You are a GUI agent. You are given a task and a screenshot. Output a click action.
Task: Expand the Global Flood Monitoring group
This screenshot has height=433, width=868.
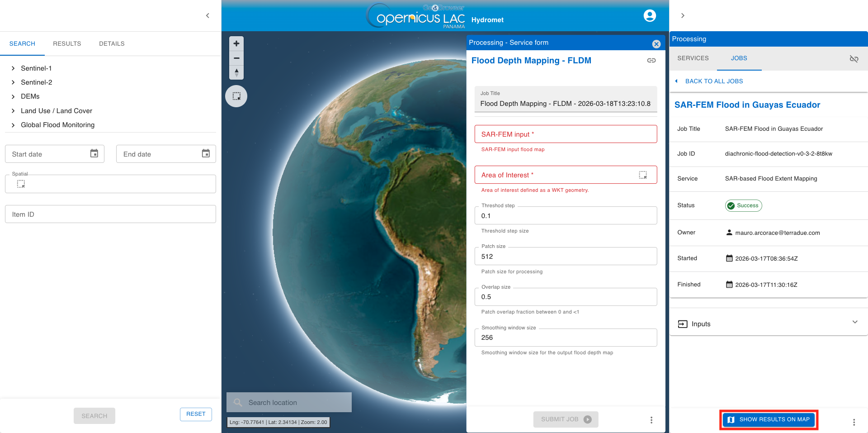coord(13,125)
